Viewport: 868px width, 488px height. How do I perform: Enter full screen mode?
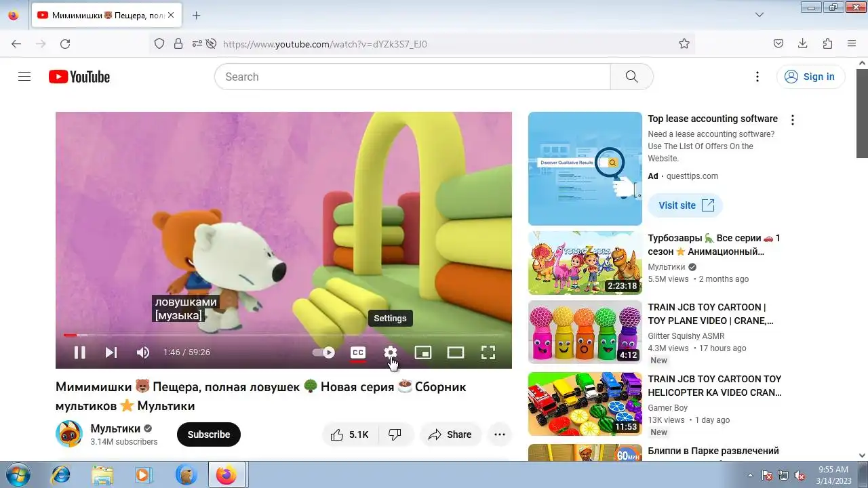(x=488, y=352)
